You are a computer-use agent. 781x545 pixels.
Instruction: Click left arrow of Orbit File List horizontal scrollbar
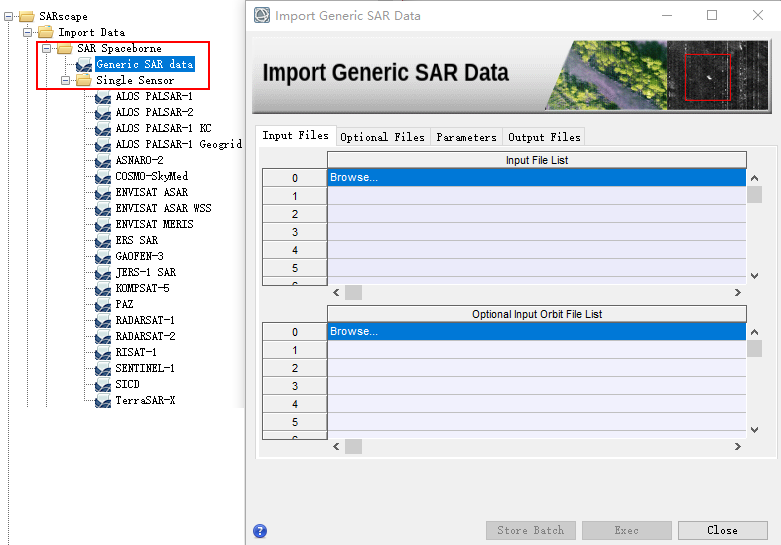click(x=336, y=446)
